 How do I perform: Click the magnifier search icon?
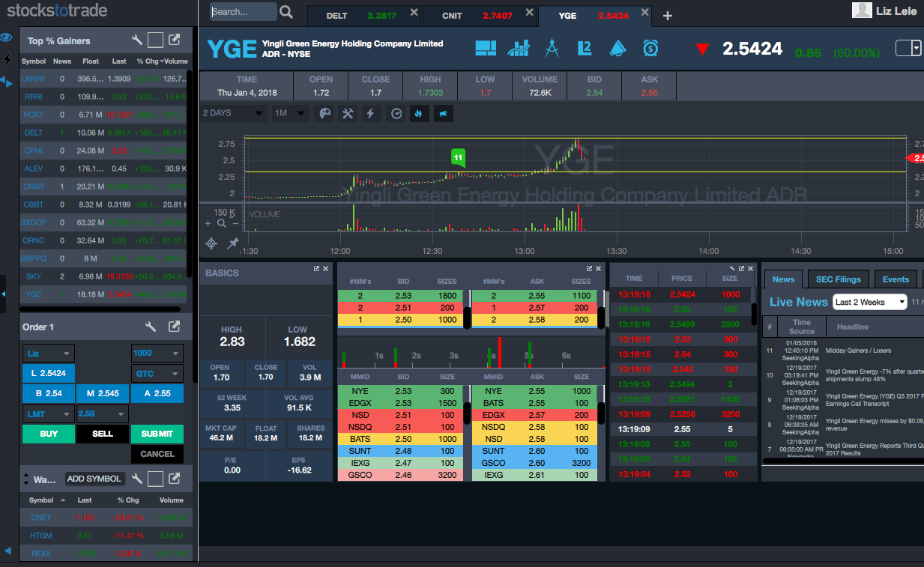coord(286,12)
